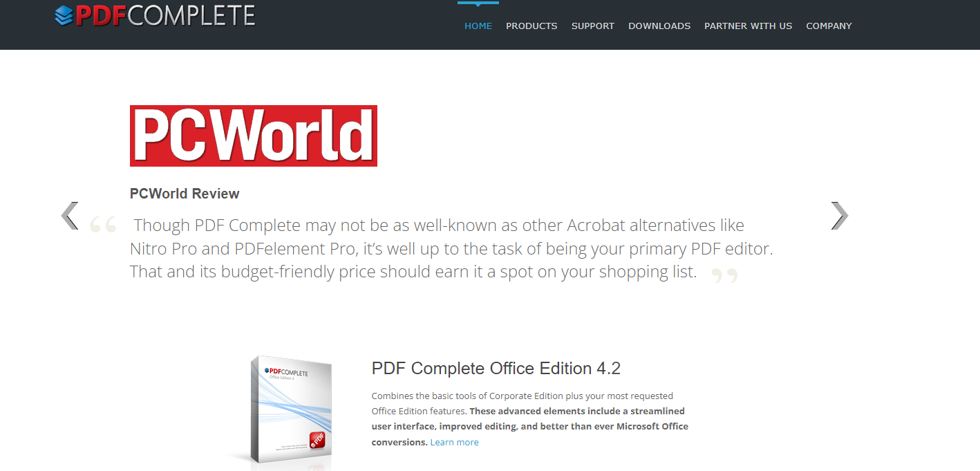980x471 pixels.
Task: Select PARTNER WITH US in navigation
Action: (748, 26)
